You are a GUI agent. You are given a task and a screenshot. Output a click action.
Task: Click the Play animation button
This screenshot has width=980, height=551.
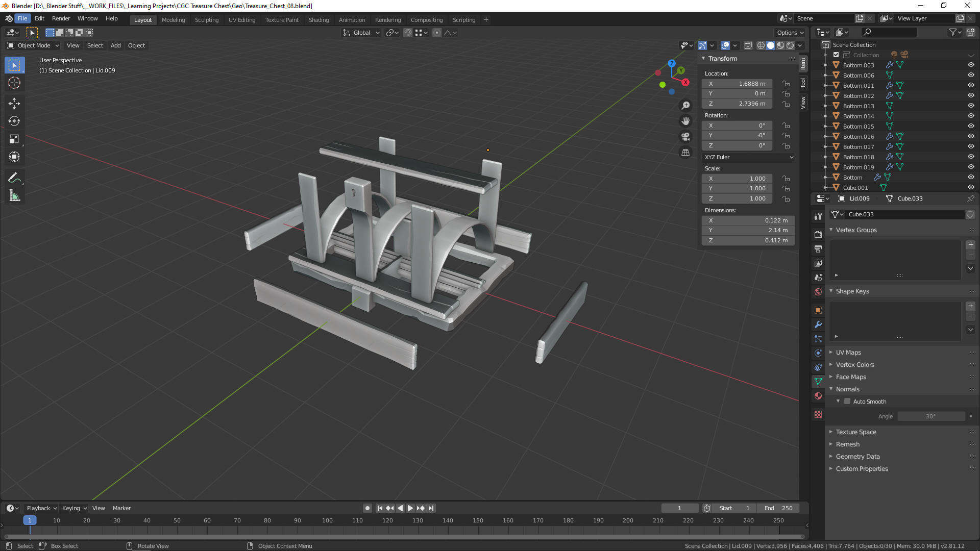410,508
